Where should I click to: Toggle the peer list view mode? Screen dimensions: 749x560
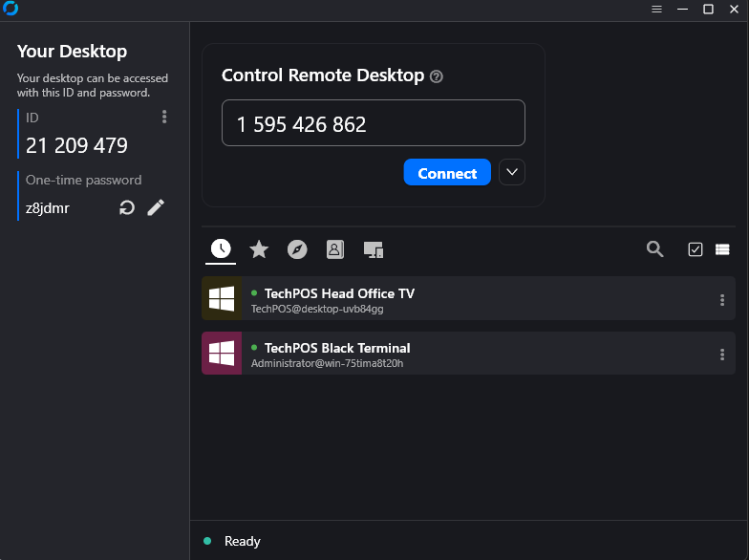point(722,249)
